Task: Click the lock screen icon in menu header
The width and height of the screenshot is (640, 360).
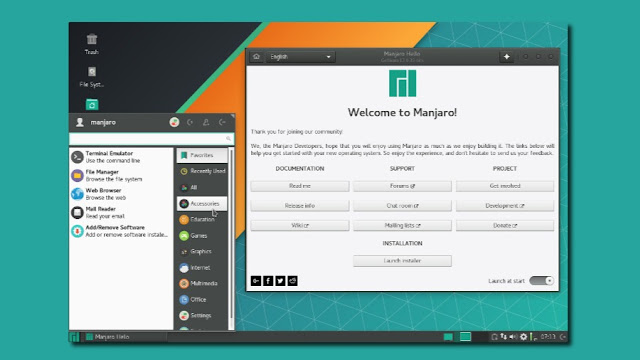Action: tap(190, 122)
